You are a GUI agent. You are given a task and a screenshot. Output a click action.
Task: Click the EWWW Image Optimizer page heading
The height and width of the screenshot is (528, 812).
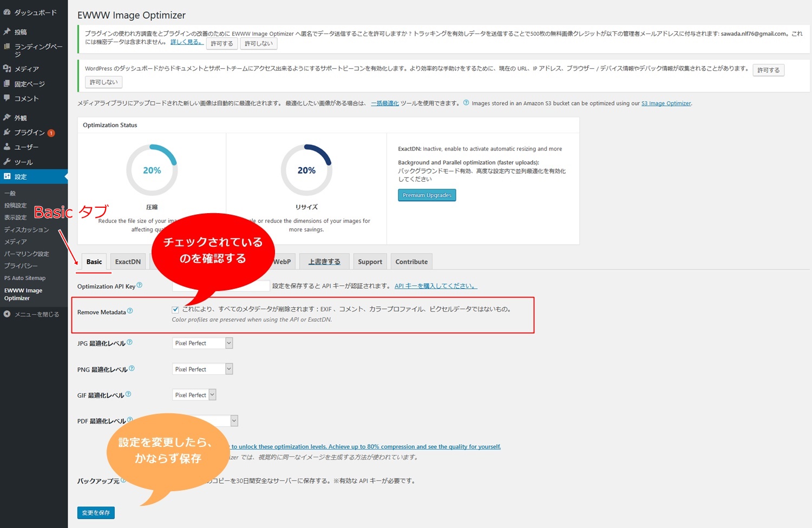(132, 15)
